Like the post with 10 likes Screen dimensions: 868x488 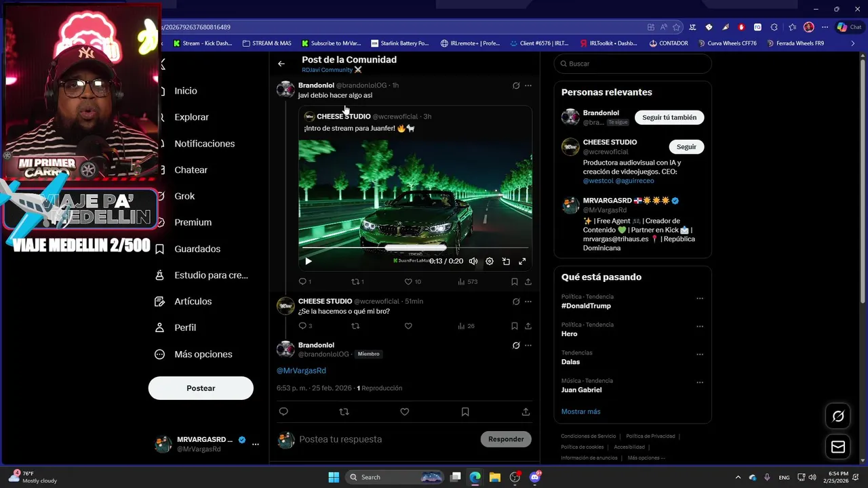tap(412, 281)
